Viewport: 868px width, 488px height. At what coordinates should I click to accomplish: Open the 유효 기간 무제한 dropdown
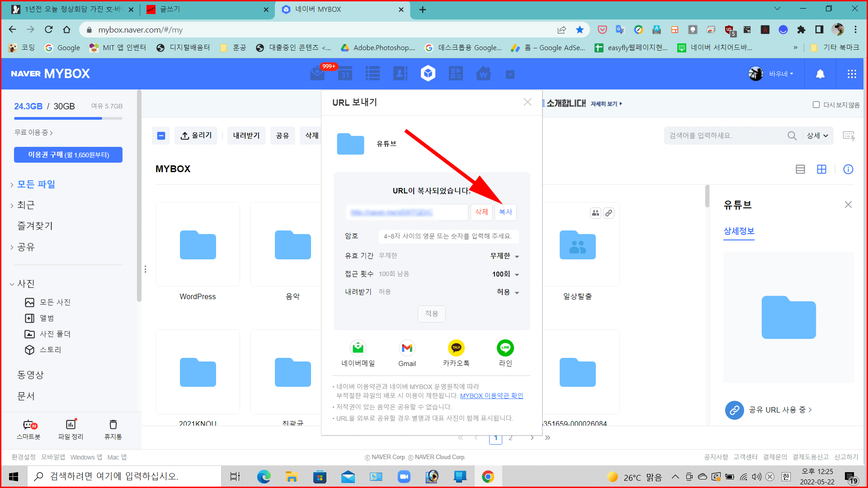(505, 256)
